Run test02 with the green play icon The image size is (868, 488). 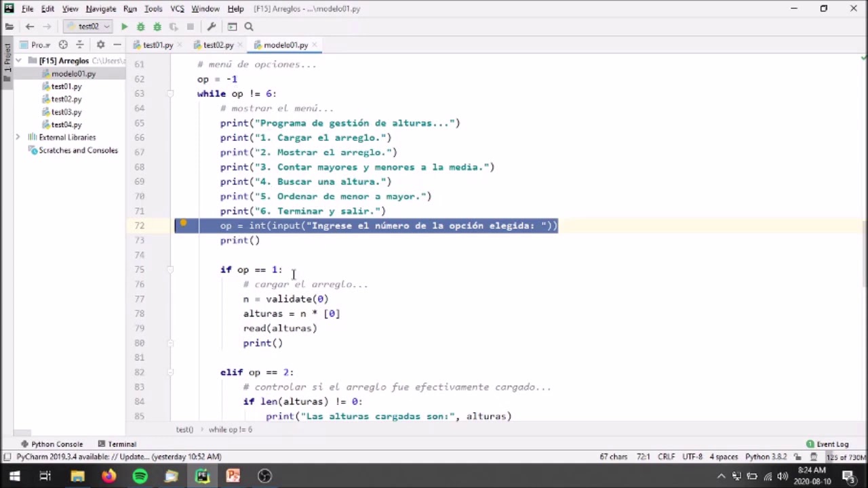(124, 26)
